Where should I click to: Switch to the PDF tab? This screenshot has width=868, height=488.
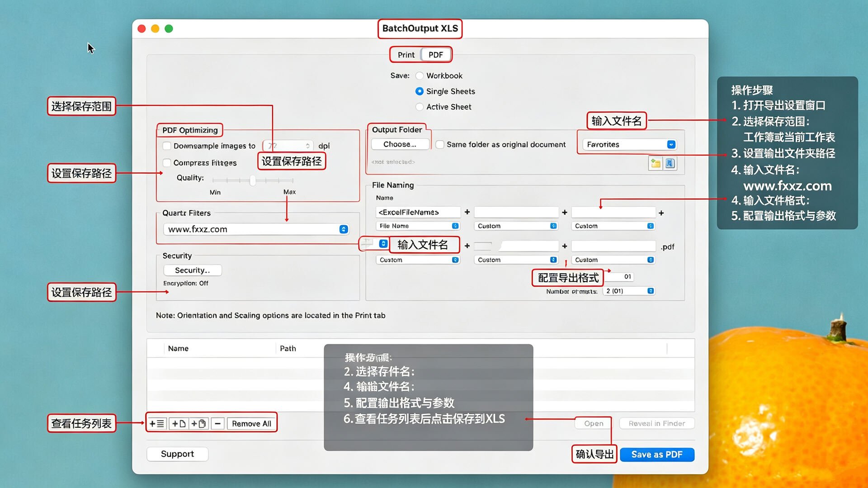point(436,55)
